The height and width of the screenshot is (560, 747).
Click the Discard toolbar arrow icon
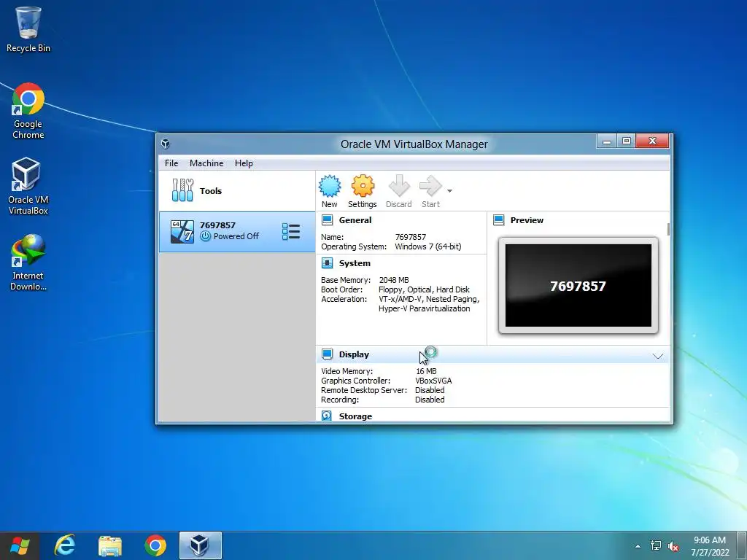coord(399,186)
